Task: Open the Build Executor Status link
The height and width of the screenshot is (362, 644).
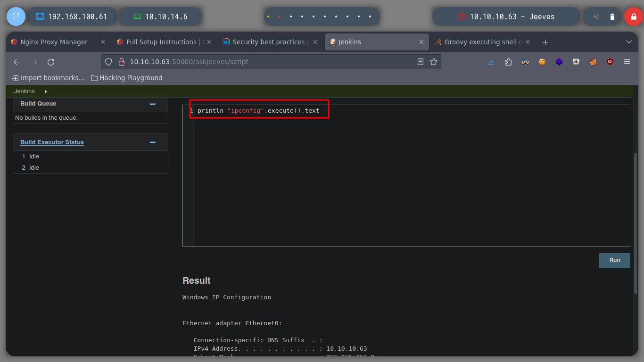Action: pyautogui.click(x=52, y=142)
